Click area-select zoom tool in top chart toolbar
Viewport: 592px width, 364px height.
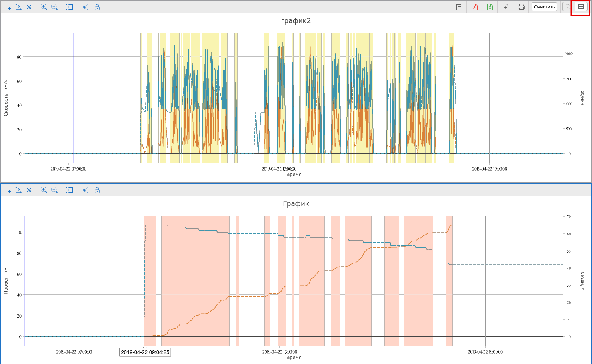click(8, 7)
